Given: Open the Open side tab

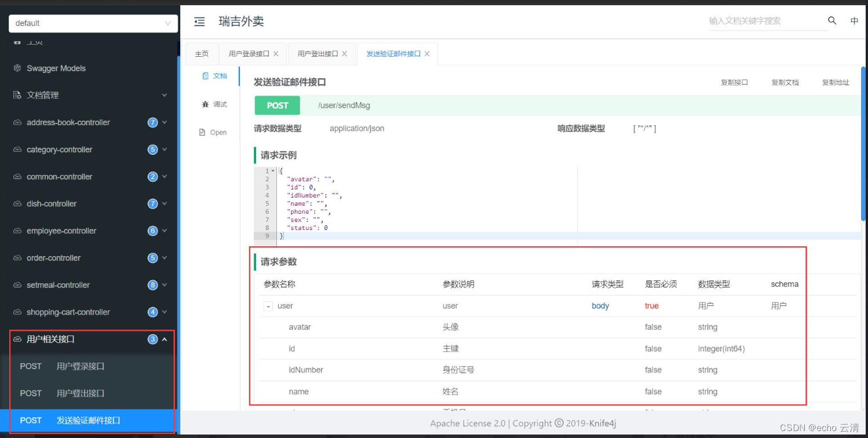Looking at the screenshot, I should (x=213, y=133).
